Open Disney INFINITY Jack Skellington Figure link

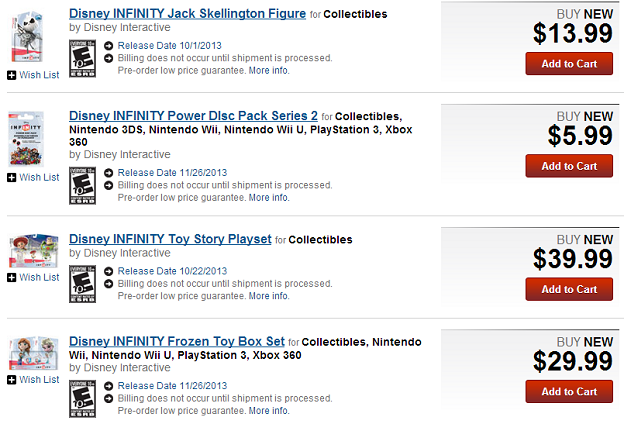(187, 14)
